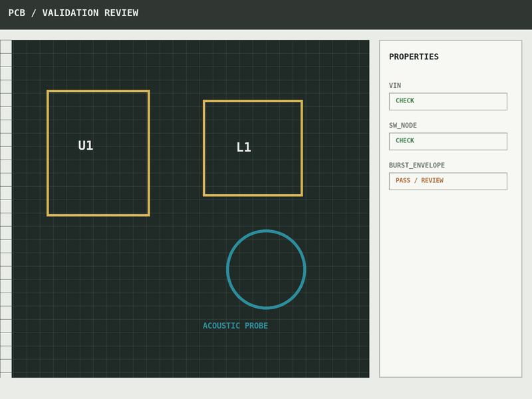Select the U1 component outline
532x399 pixels.
[98, 153]
